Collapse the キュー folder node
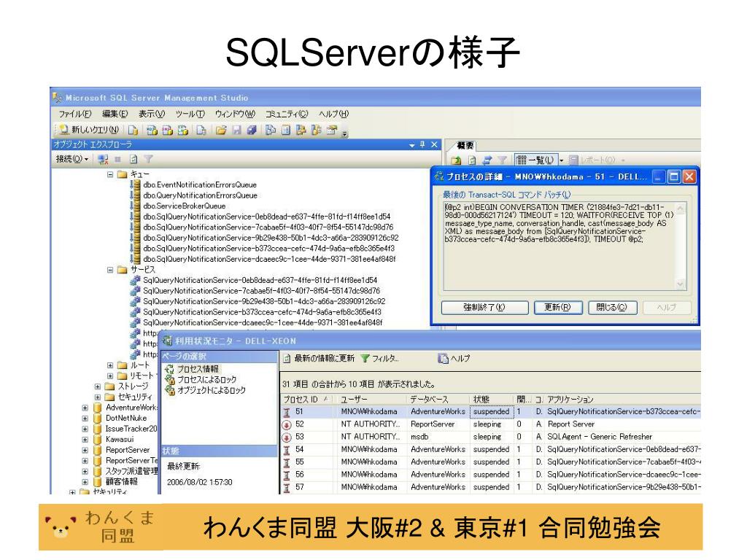This screenshot has height=560, width=747. 110,175
